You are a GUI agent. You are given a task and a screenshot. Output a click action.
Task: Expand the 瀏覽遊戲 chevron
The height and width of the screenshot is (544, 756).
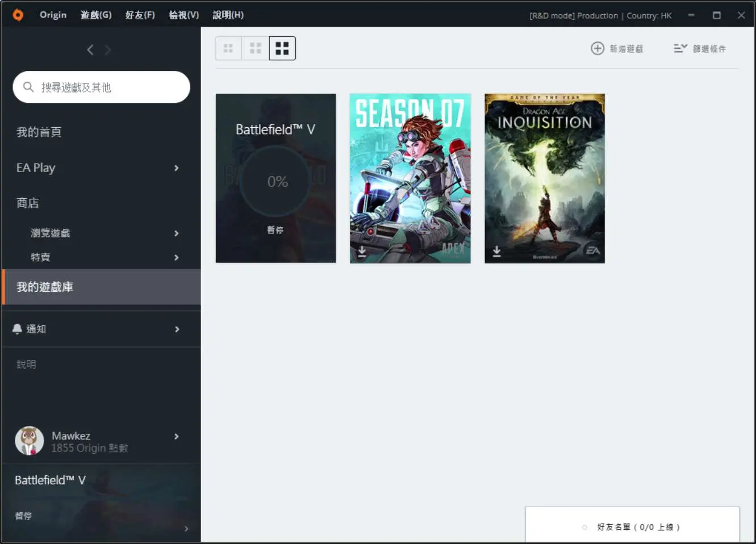(176, 233)
